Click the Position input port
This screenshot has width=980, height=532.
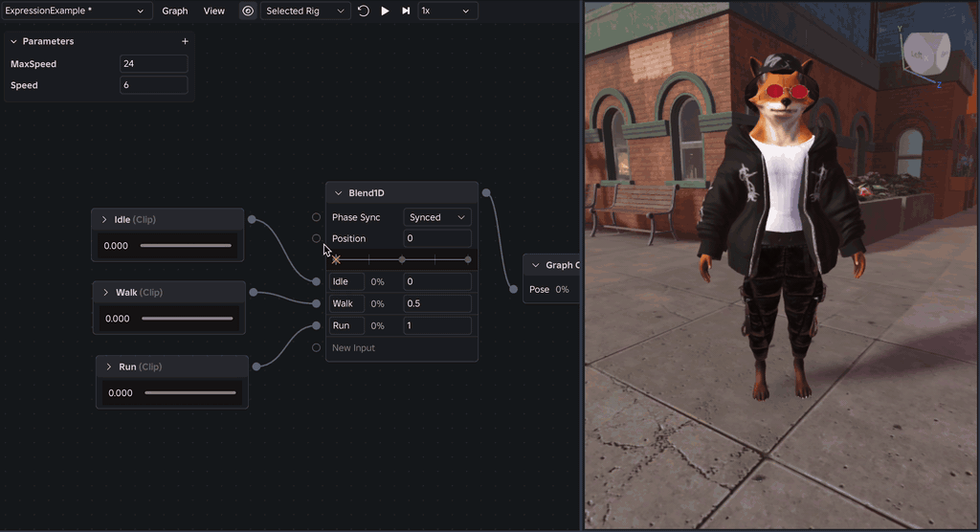point(316,238)
